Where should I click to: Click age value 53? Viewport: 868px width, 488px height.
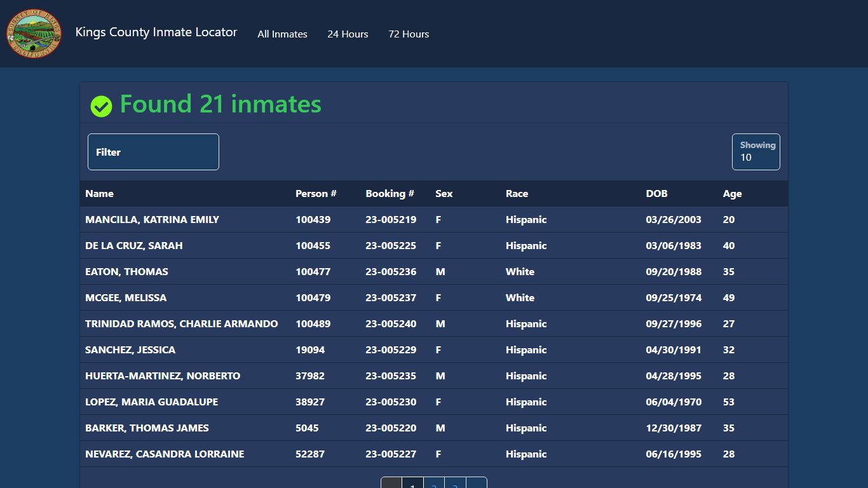click(728, 402)
